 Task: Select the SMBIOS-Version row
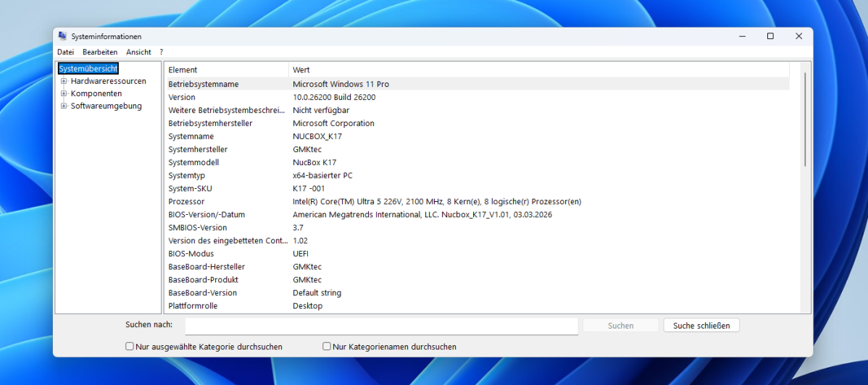477,227
